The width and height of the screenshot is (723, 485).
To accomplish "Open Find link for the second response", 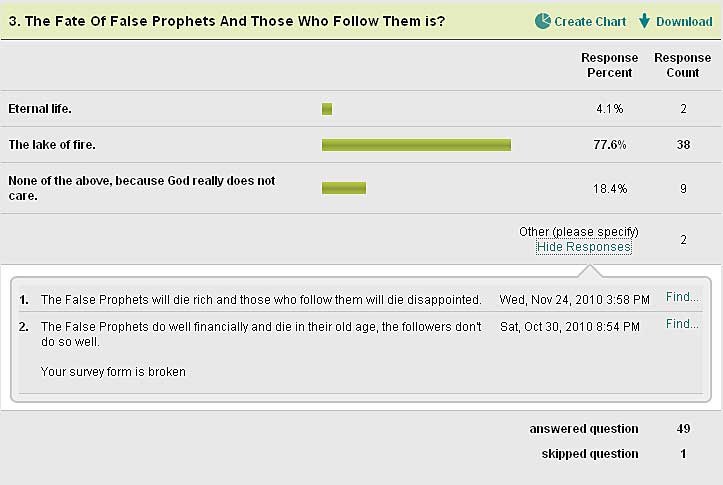I will (682, 324).
